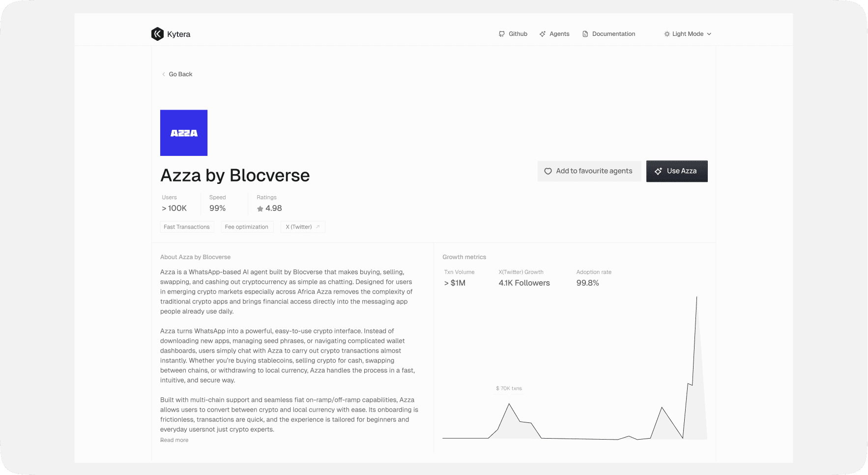Click the external arrow on X (Twitter) tag
The width and height of the screenshot is (868, 475).
pos(318,227)
